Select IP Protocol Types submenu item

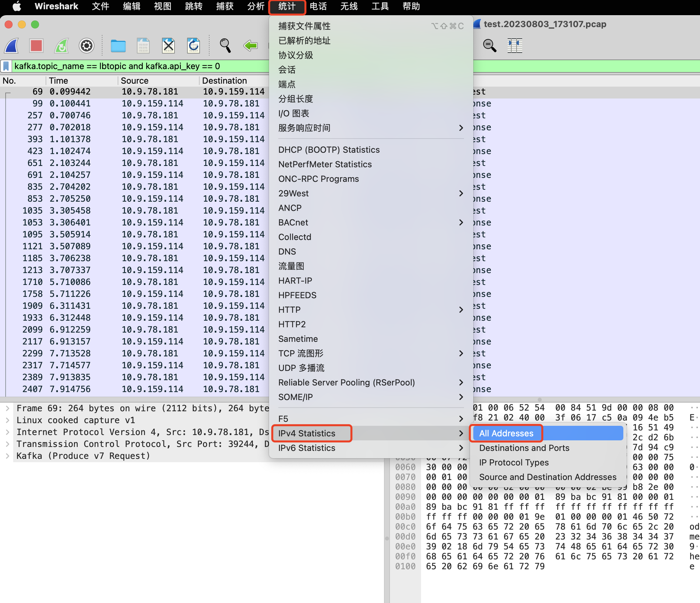click(x=548, y=462)
